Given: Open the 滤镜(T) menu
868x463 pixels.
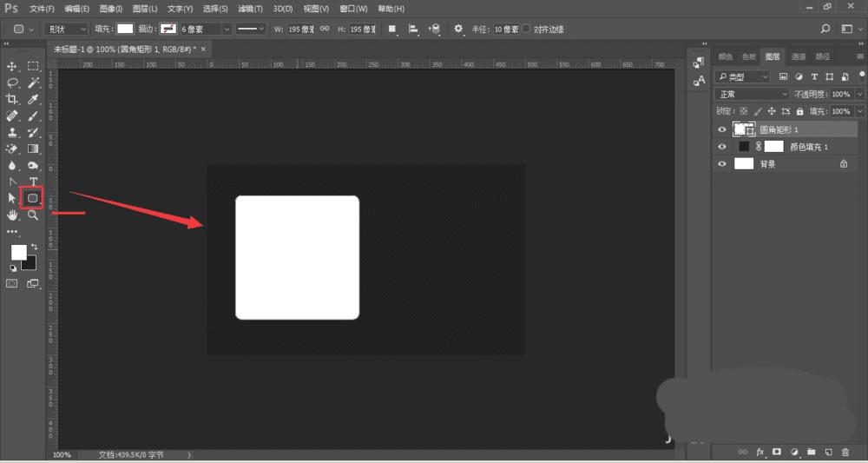Looking at the screenshot, I should point(251,8).
